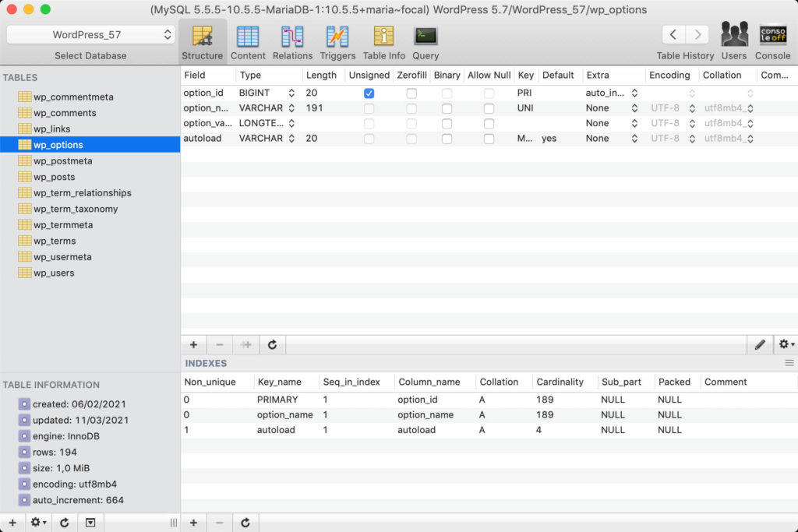This screenshot has width=798, height=532.
Task: Toggle Binary for option_value row
Action: click(447, 124)
